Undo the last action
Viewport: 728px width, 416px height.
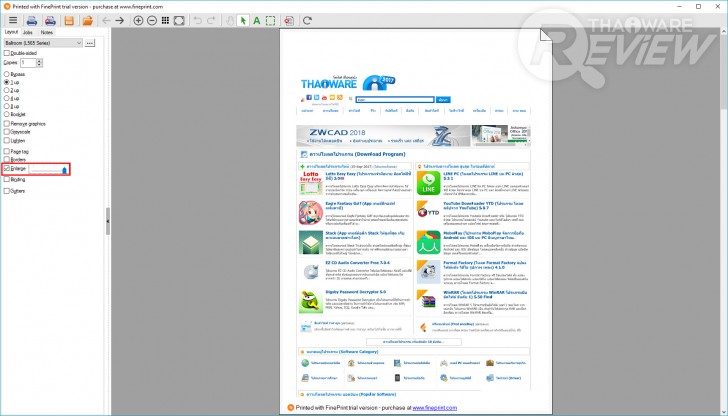(197, 20)
